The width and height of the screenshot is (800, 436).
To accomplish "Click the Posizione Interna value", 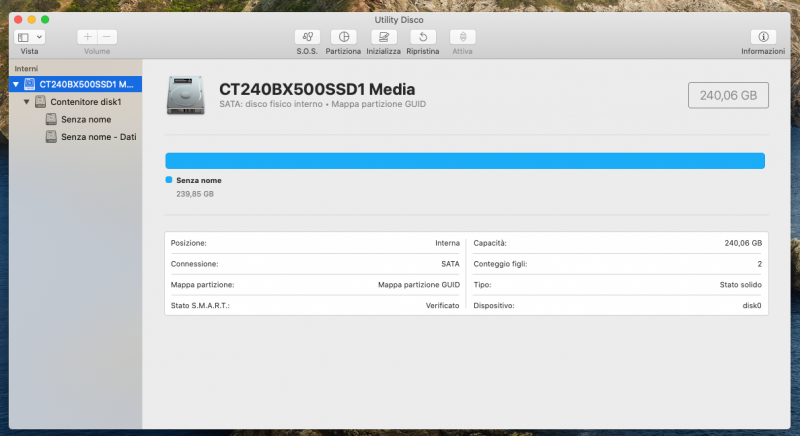I will (x=447, y=243).
